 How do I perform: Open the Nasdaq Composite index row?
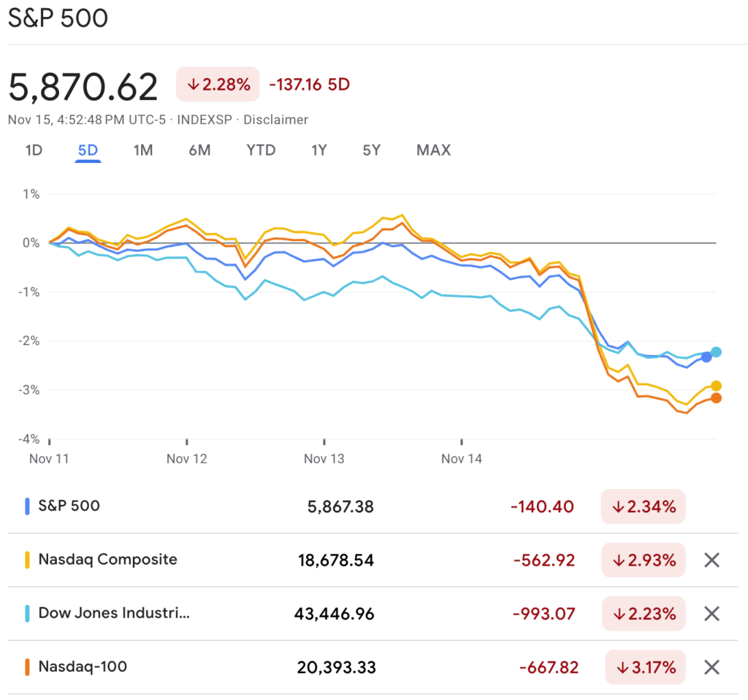[107, 560]
